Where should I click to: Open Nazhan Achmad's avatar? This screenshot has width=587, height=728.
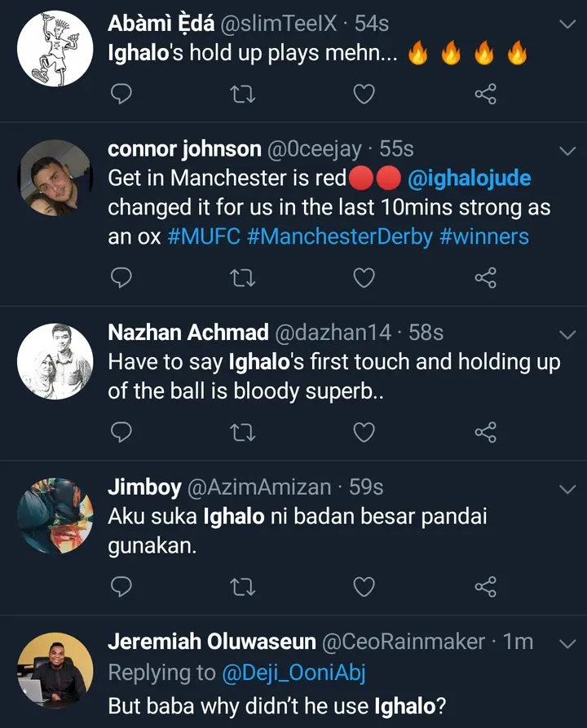(55, 361)
